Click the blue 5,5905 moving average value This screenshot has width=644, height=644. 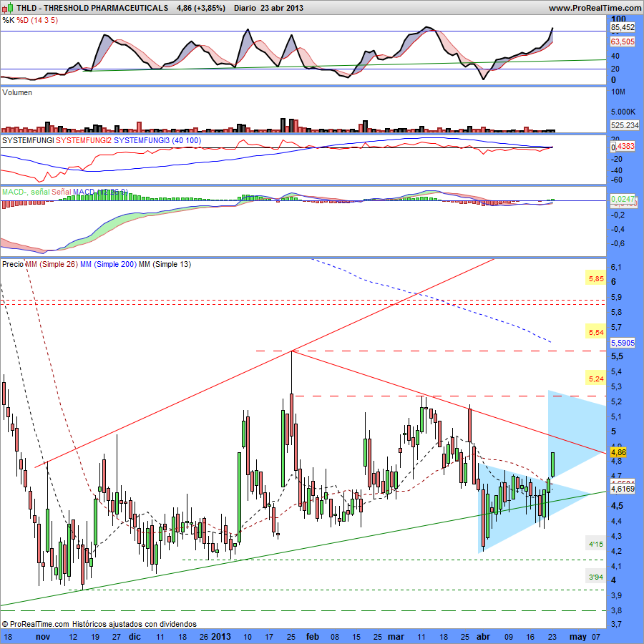click(623, 343)
